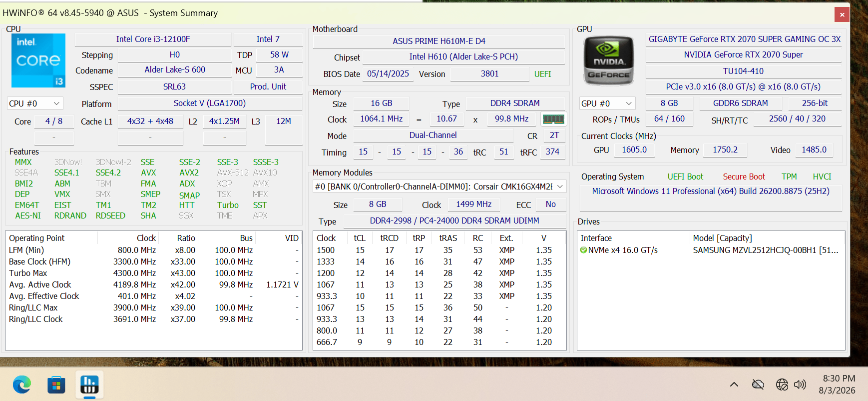Click the PCIe v3.0 x16 link field
The image size is (868, 401).
pos(743,86)
